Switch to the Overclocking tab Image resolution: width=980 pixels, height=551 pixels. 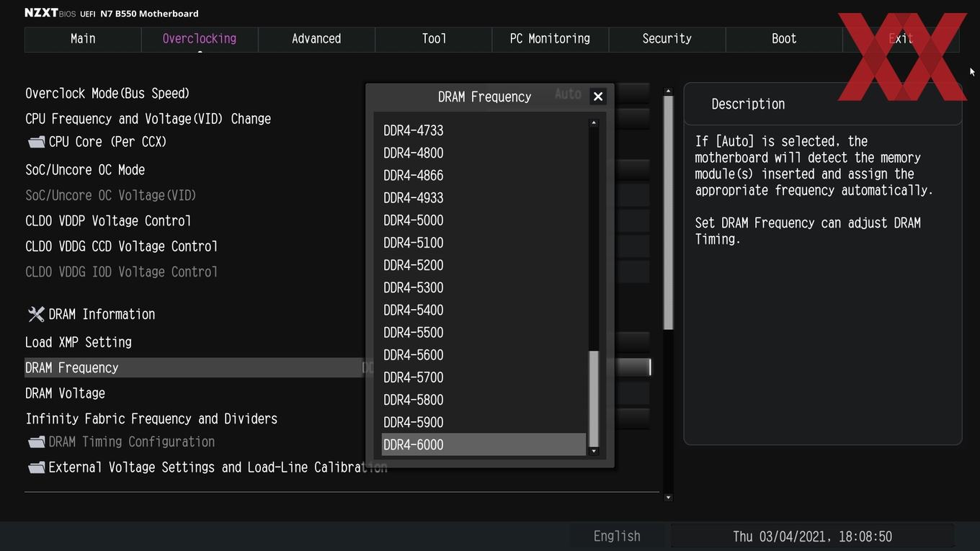(x=200, y=39)
